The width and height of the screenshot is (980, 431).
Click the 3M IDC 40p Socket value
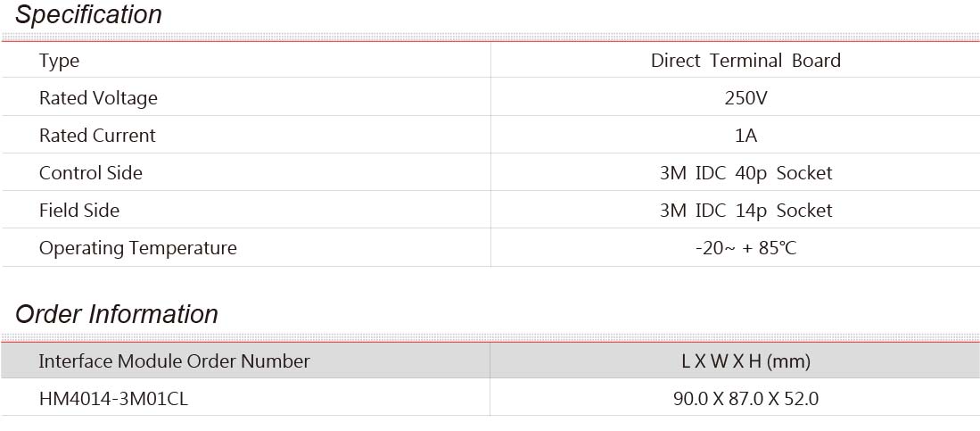746,173
